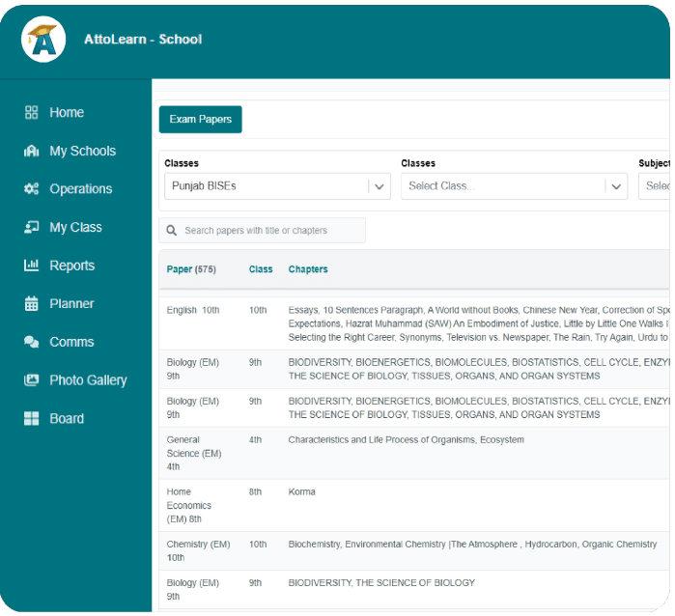The height and width of the screenshot is (616, 675).
Task: Open the Subject dropdown at right edge
Action: (x=656, y=186)
